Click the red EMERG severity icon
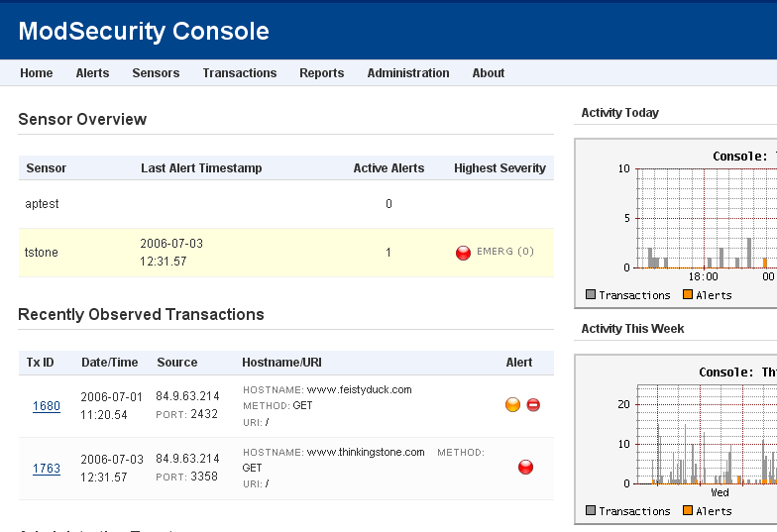 [x=463, y=253]
